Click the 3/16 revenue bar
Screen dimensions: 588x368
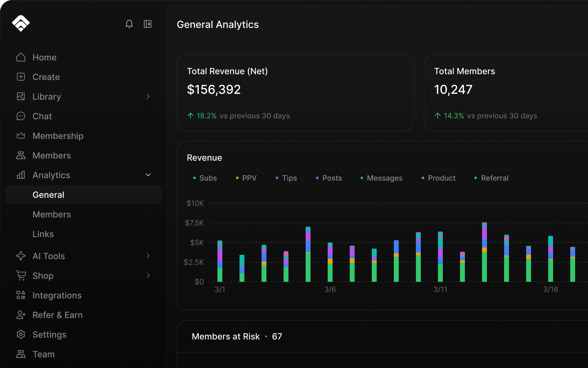[551, 259]
